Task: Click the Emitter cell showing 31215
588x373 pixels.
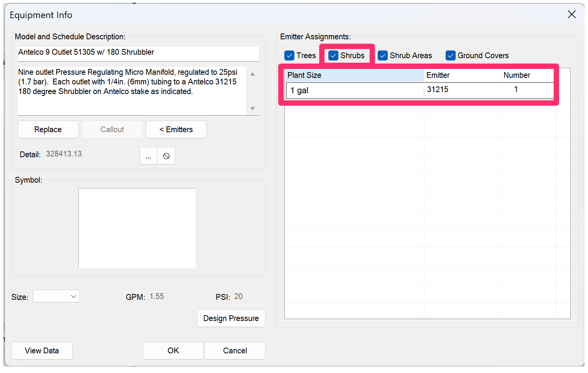Action: pyautogui.click(x=462, y=90)
